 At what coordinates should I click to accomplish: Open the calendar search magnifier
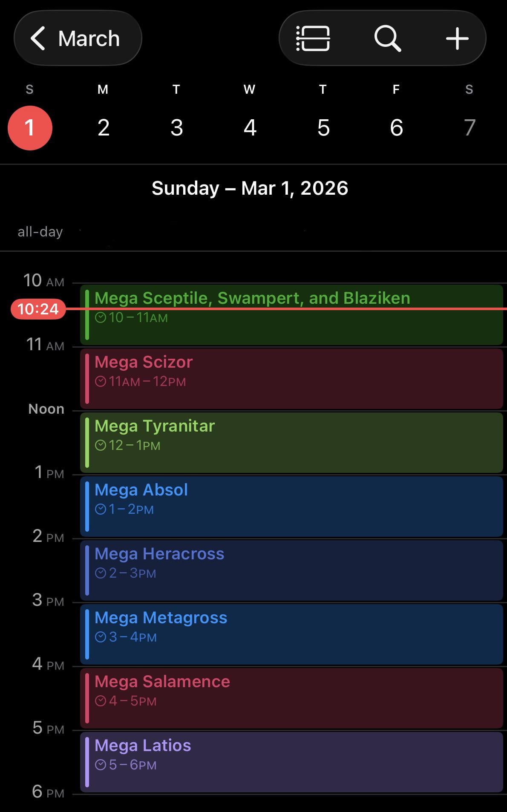(x=387, y=38)
